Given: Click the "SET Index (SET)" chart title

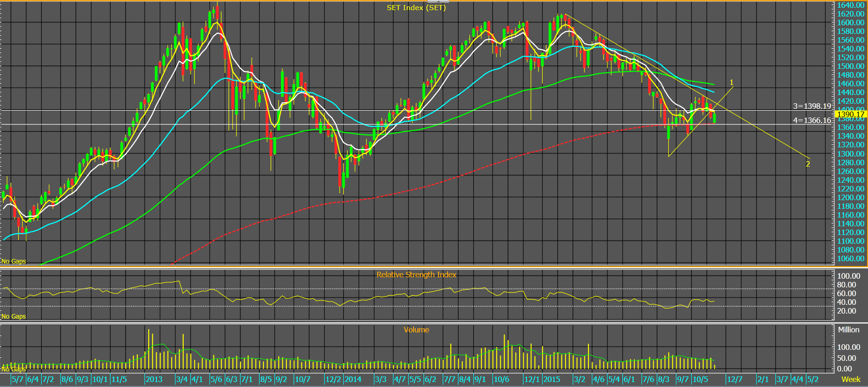Looking at the screenshot, I should pos(416,7).
